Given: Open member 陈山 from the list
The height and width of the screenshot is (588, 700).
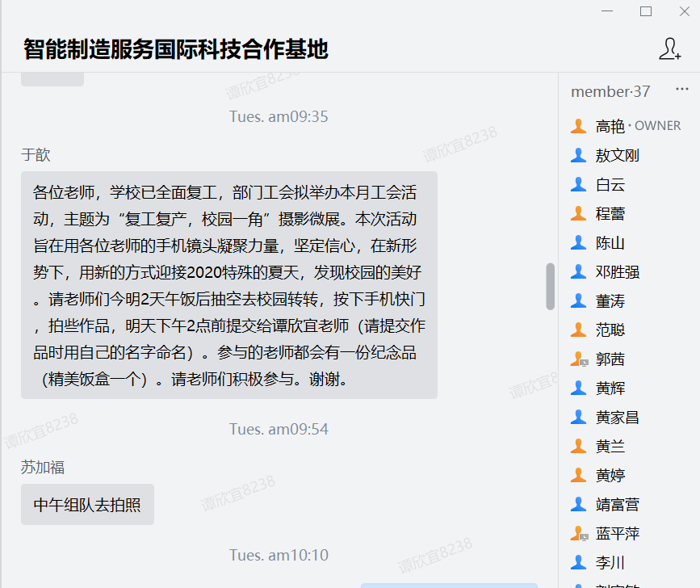Looking at the screenshot, I should (x=610, y=243).
